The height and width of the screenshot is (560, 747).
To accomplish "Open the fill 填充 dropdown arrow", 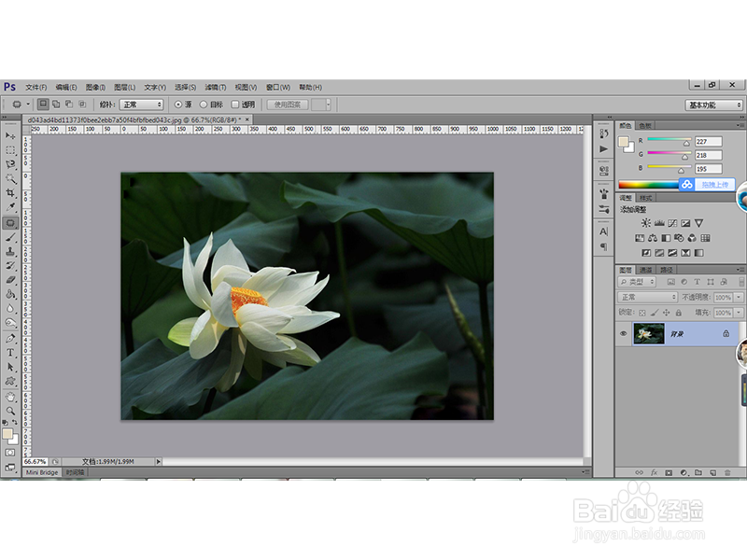I will pyautogui.click(x=739, y=313).
